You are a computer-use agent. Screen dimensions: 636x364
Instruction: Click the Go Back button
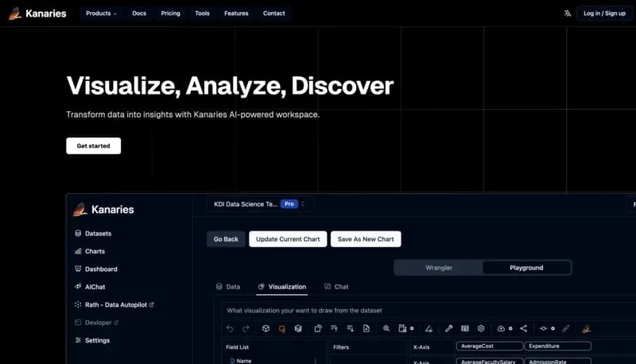click(226, 239)
